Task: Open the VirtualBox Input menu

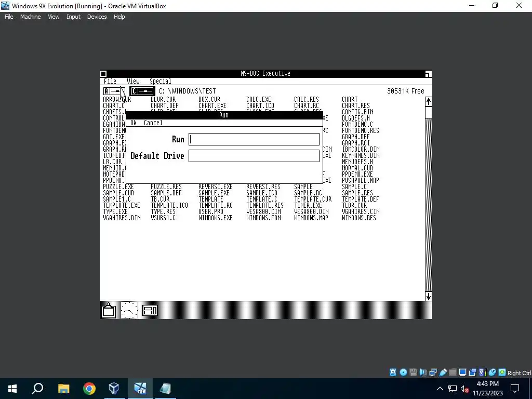Action: point(73,17)
